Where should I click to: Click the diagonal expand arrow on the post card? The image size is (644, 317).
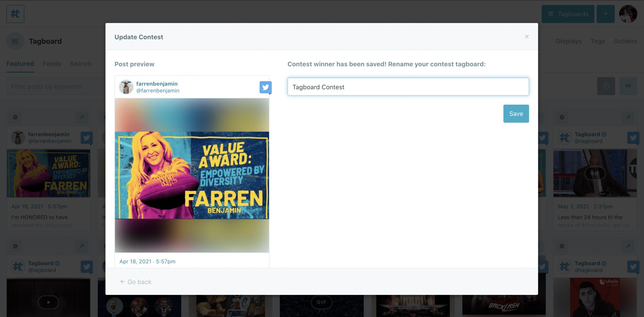point(82,117)
